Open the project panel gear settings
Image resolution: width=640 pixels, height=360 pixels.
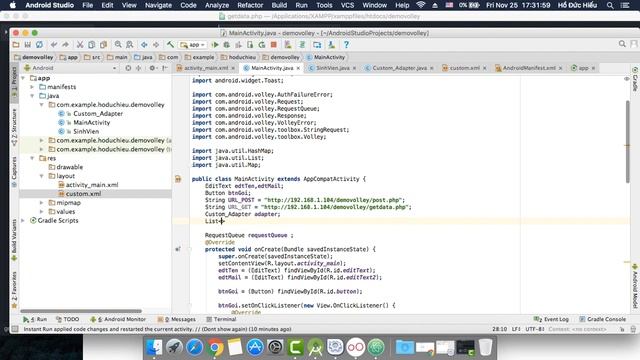pyautogui.click(x=153, y=68)
